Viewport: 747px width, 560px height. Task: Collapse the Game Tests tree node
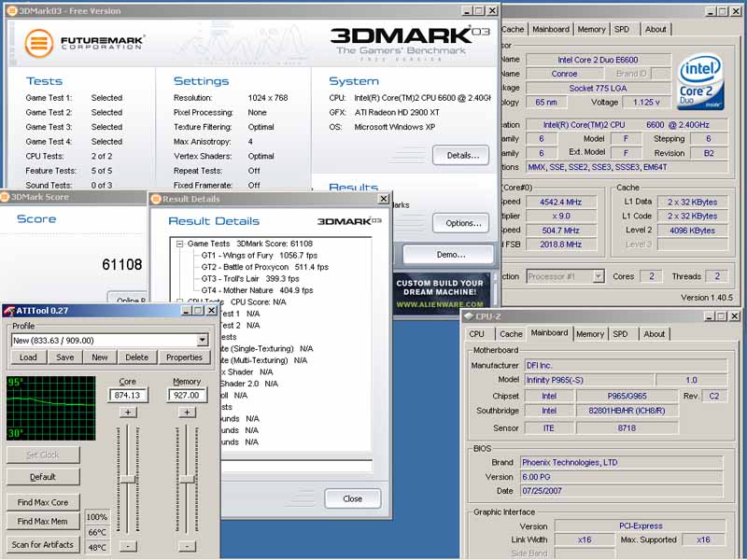click(x=179, y=244)
